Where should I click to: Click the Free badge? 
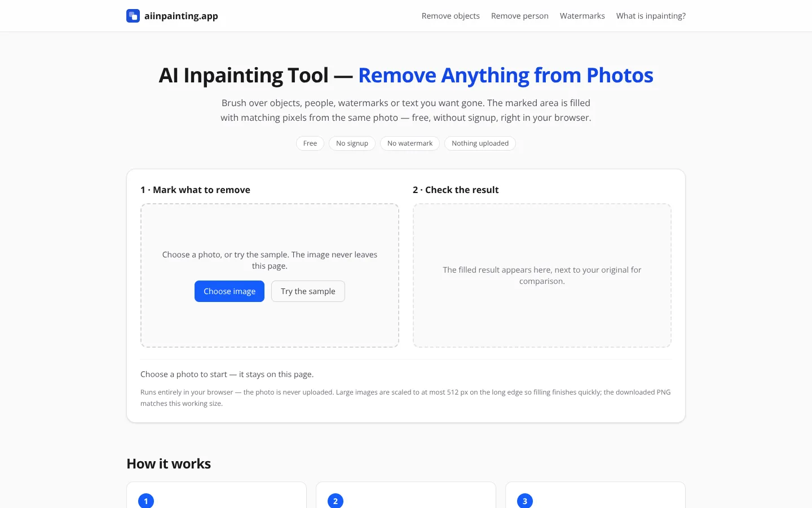[310, 143]
